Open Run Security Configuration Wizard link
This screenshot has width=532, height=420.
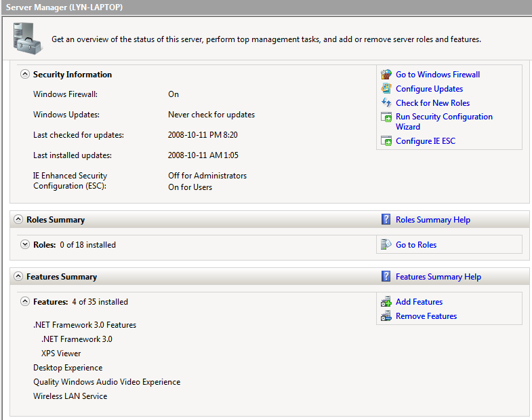[444, 117]
